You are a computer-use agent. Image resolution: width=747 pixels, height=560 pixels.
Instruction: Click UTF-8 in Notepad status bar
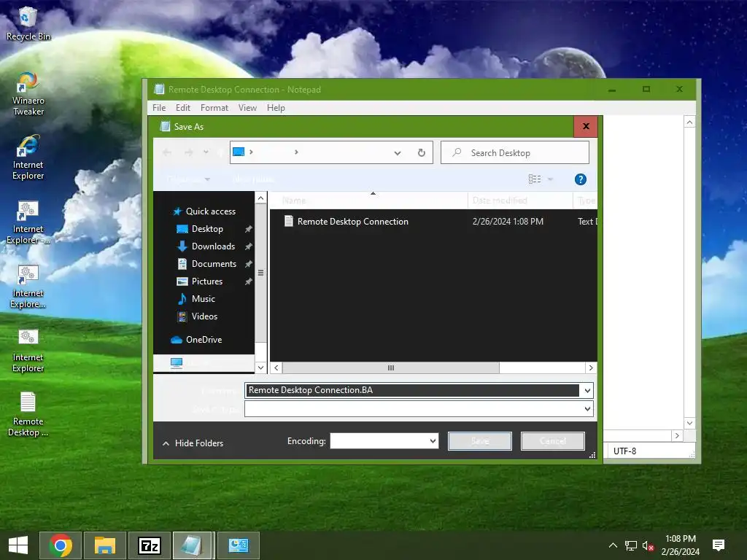point(624,451)
